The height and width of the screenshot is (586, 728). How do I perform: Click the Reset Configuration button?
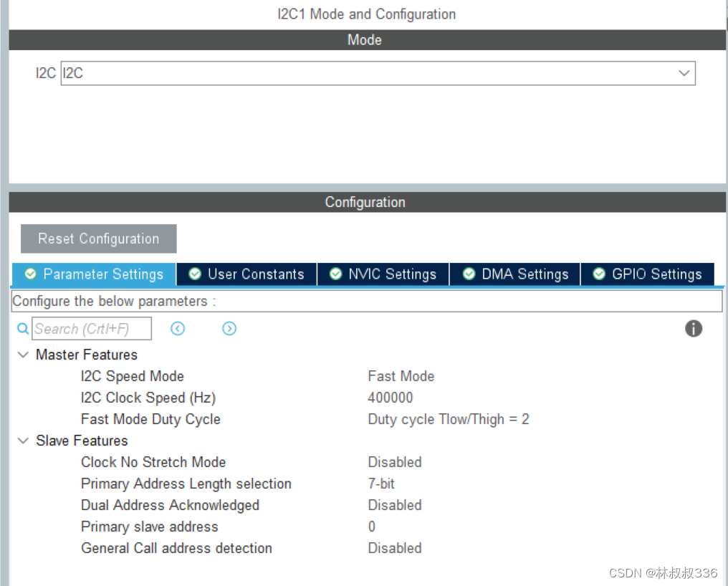(x=98, y=239)
